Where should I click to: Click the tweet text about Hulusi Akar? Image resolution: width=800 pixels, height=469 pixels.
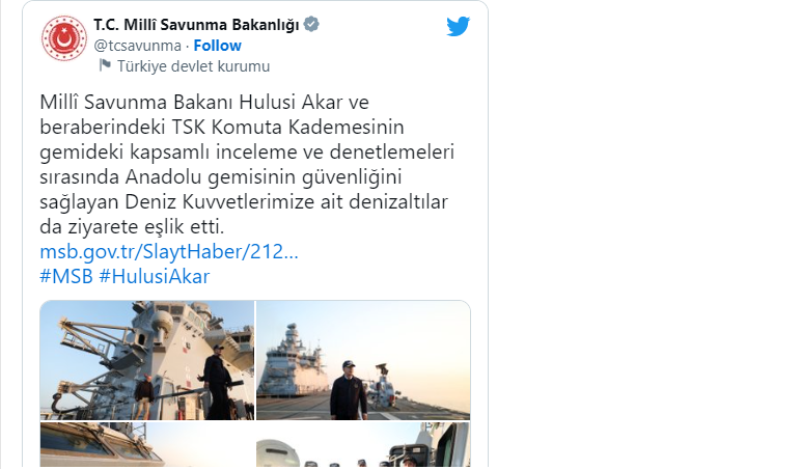click(247, 164)
